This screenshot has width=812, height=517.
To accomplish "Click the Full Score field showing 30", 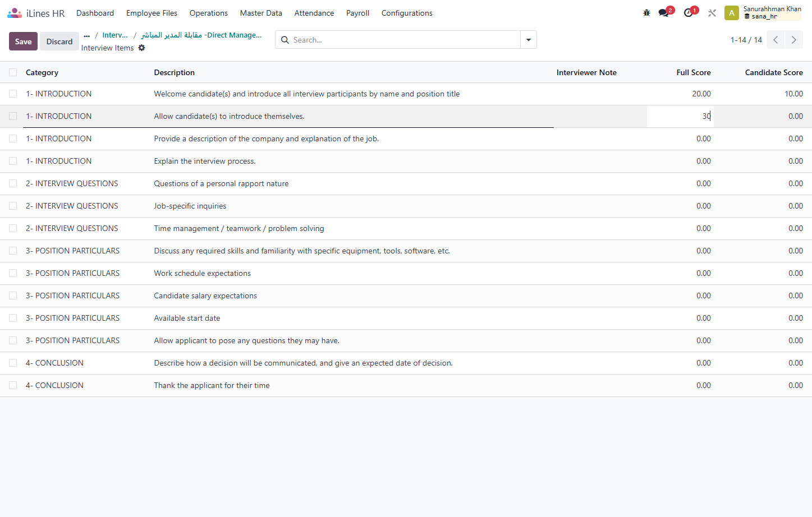I will 680,116.
